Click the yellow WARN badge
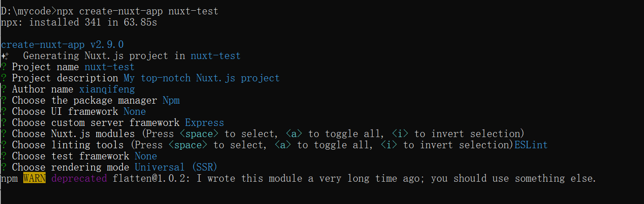Viewport: 644px width, 204px height. [x=34, y=178]
